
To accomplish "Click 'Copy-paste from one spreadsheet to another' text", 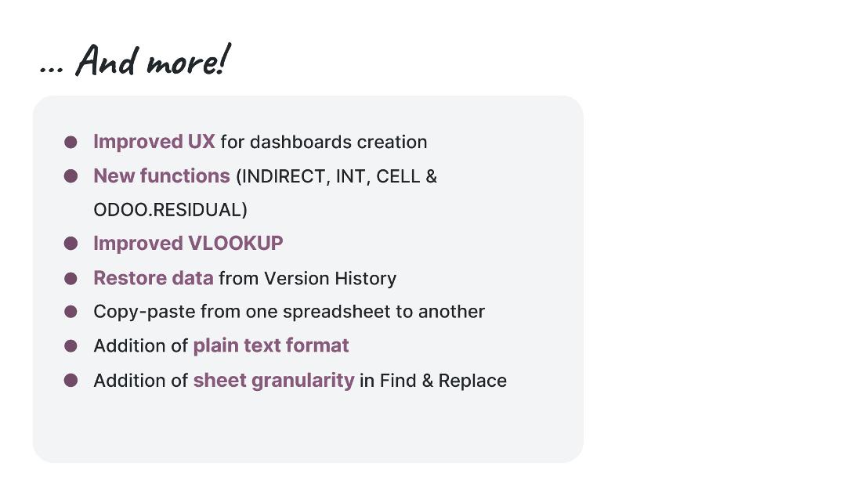I will click(x=289, y=312).
